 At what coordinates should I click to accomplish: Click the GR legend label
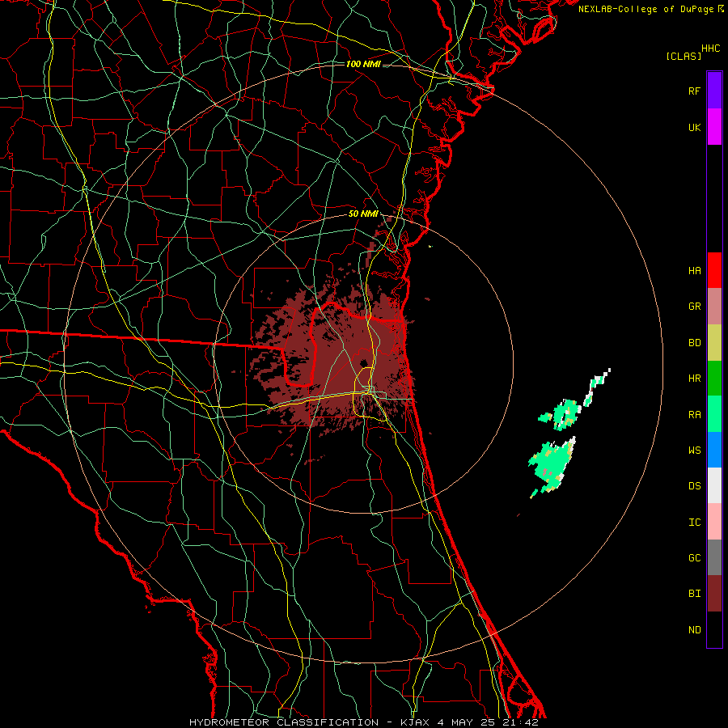694,307
